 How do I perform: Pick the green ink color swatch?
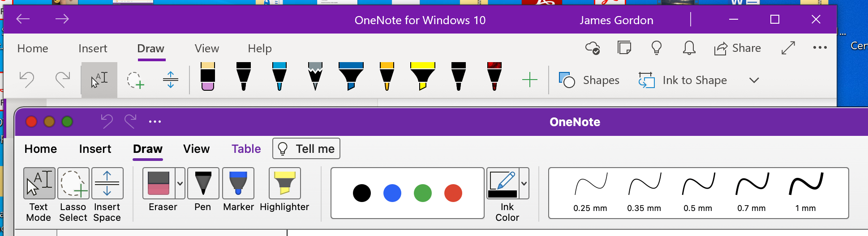(x=423, y=193)
